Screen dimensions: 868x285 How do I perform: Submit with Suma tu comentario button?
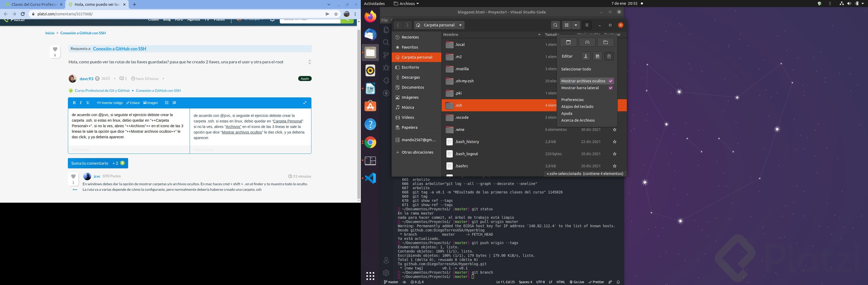(98, 163)
